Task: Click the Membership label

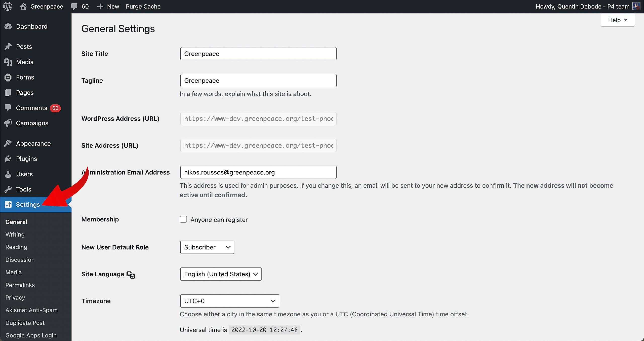Action: [x=100, y=219]
